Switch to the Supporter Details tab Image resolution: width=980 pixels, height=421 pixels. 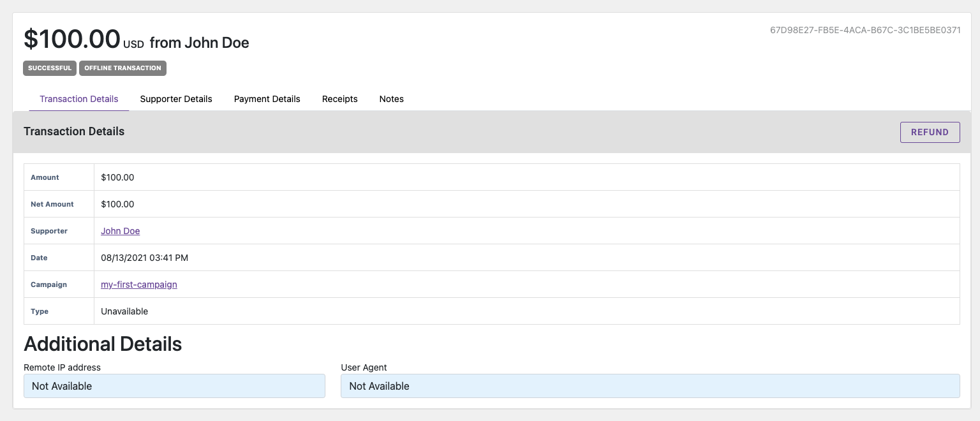pyautogui.click(x=176, y=99)
